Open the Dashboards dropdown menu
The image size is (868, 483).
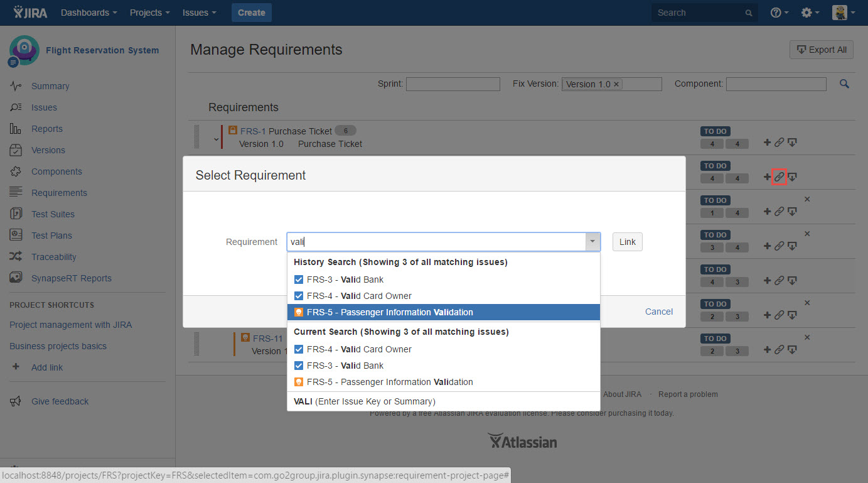click(88, 13)
